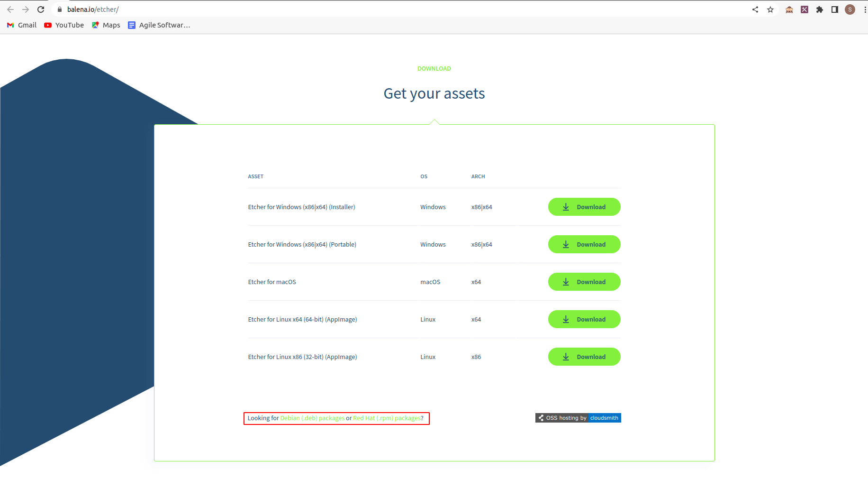Open the profile avatar S
This screenshot has height=479, width=868.
pyautogui.click(x=850, y=9)
